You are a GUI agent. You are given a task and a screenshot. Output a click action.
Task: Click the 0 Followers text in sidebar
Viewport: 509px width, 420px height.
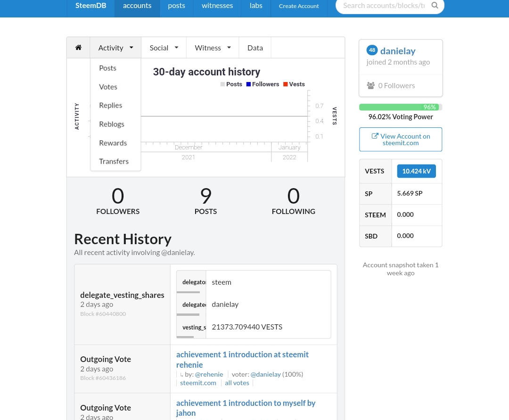tap(396, 86)
